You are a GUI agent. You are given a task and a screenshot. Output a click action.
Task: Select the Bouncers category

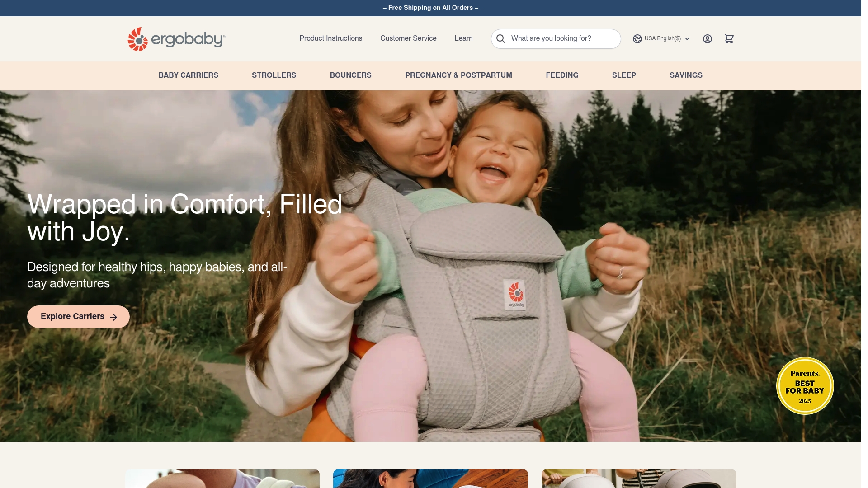(x=351, y=75)
